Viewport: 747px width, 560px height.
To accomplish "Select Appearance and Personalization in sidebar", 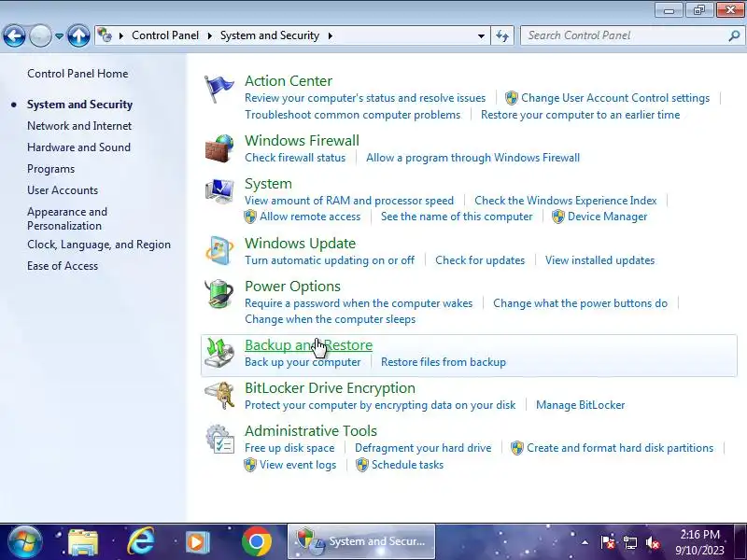I will tap(67, 218).
